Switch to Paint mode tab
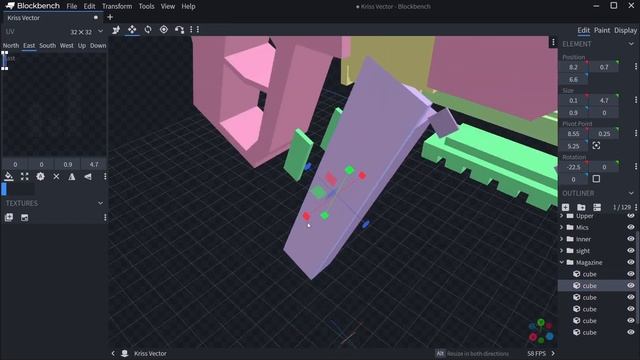The width and height of the screenshot is (640, 360). point(602,30)
